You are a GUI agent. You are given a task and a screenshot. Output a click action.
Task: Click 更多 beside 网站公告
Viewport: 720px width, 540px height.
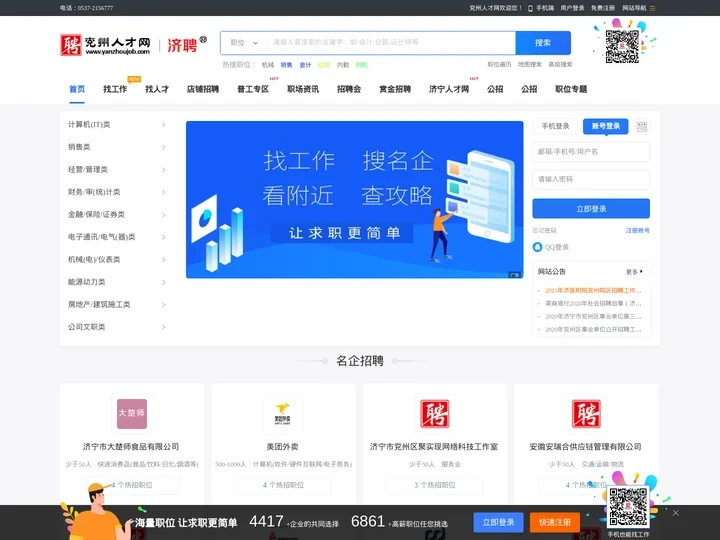click(635, 272)
